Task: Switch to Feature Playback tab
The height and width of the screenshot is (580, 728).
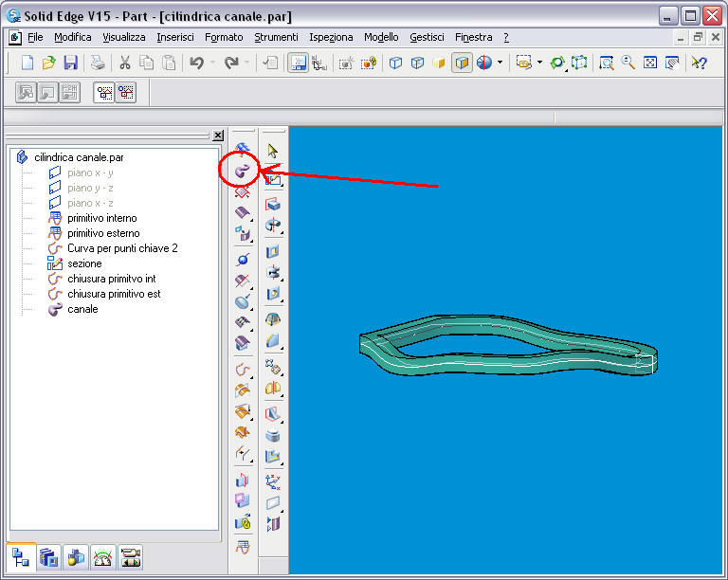Action: tap(131, 557)
